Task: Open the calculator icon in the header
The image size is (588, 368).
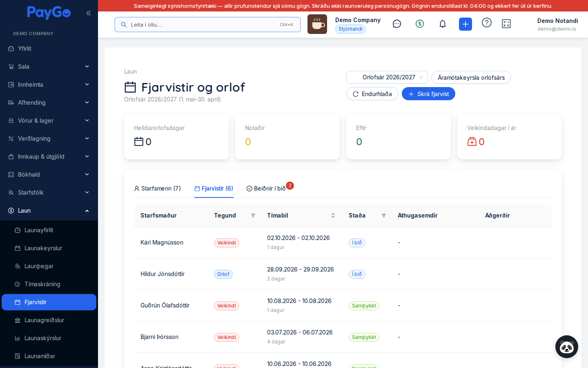Action: pyautogui.click(x=506, y=24)
